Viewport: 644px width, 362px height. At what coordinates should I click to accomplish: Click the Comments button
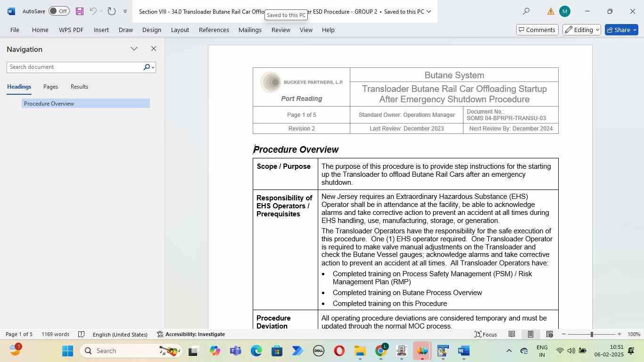tap(537, 30)
